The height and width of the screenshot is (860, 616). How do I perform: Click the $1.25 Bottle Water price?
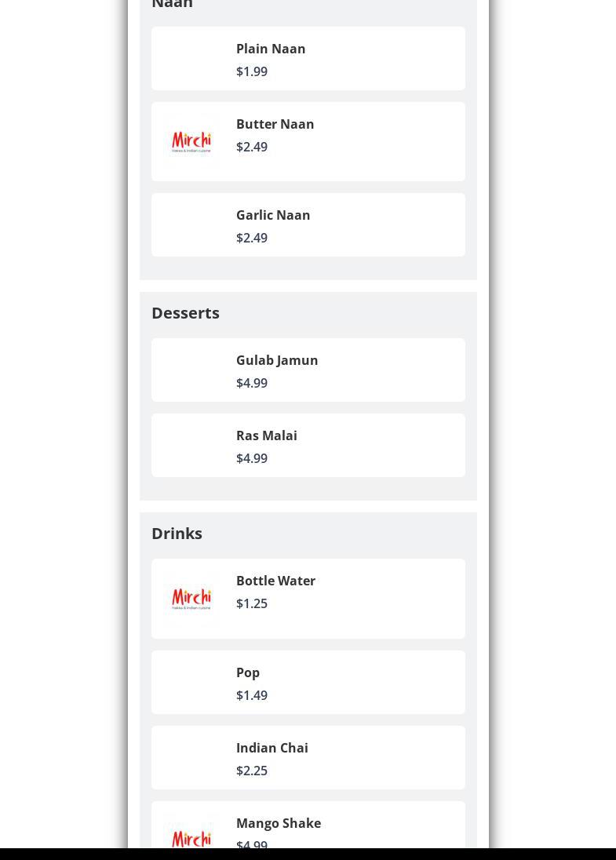click(251, 603)
